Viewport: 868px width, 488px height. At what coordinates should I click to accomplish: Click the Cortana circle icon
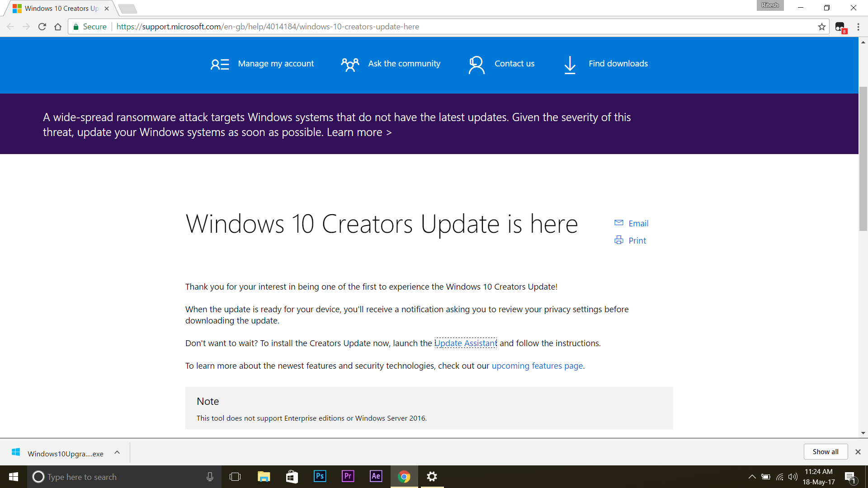(x=38, y=477)
